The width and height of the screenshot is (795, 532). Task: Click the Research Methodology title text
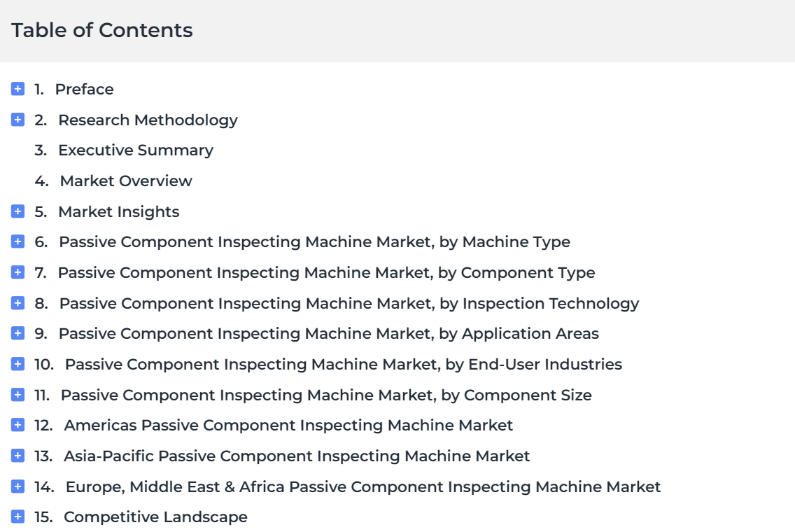(x=148, y=120)
